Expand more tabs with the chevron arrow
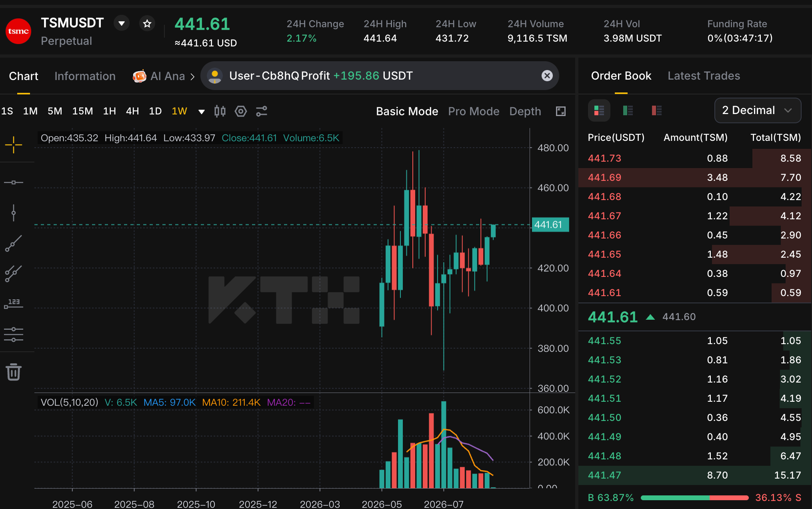Image resolution: width=812 pixels, height=509 pixels. (192, 76)
